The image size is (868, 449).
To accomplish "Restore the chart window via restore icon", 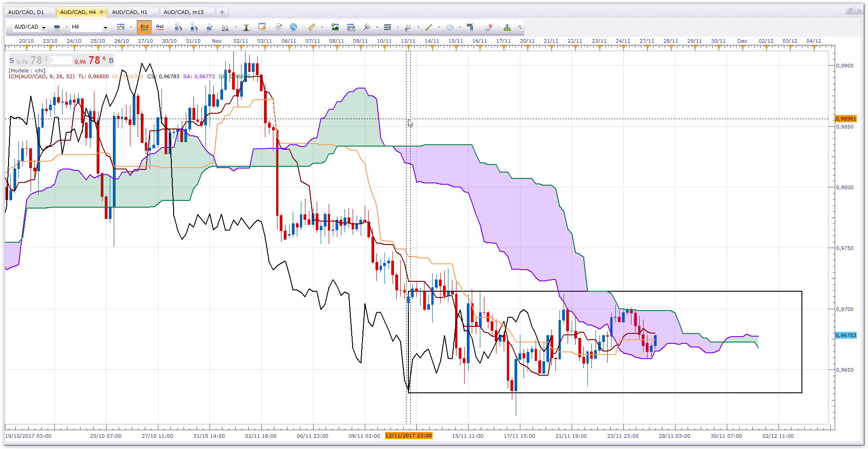I will coord(850,10).
